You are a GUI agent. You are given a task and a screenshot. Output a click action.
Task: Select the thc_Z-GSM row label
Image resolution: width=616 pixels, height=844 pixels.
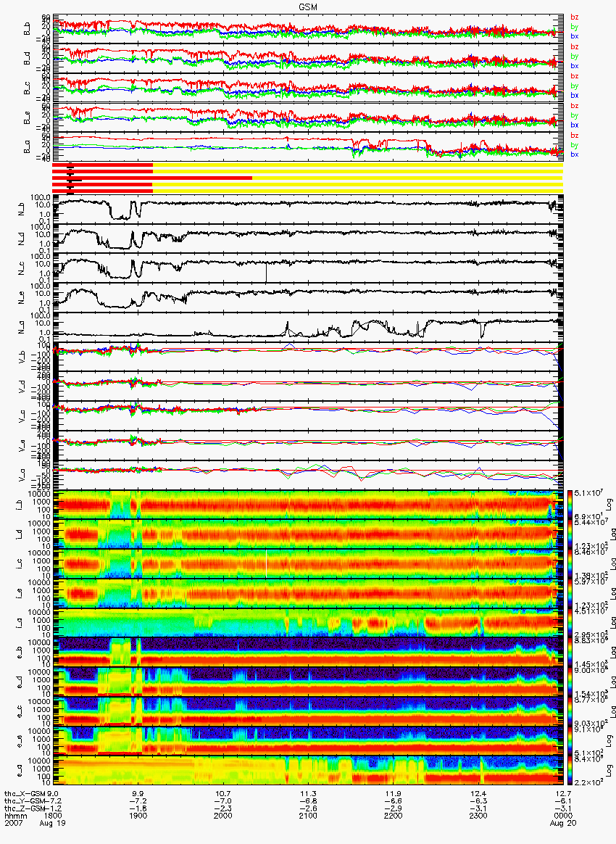[x=25, y=808]
